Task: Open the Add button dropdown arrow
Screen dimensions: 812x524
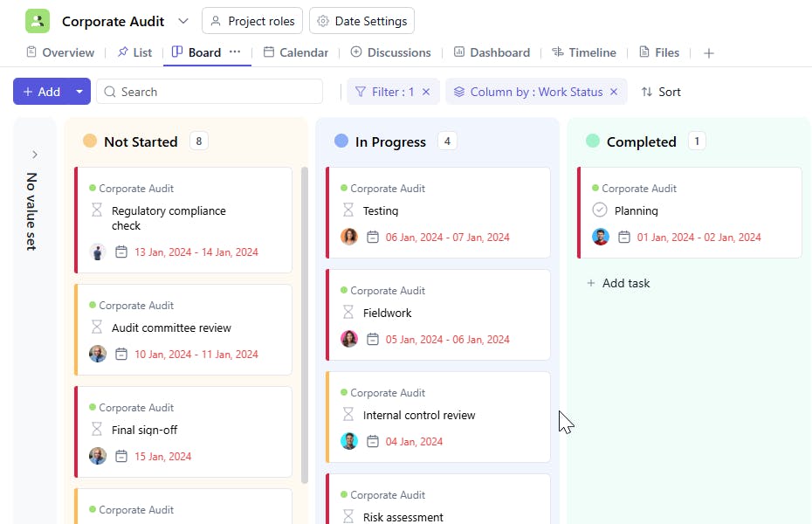Action: click(x=79, y=92)
